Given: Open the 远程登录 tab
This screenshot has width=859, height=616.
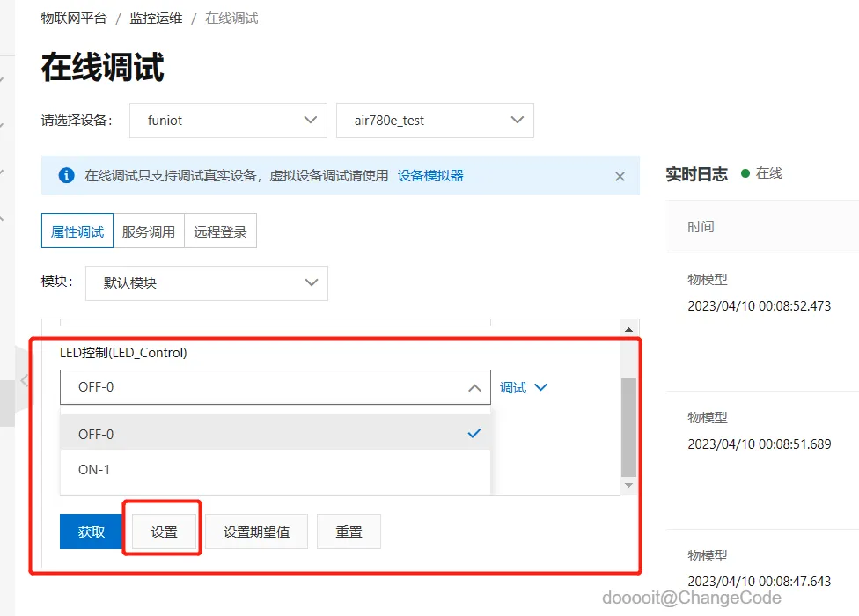Looking at the screenshot, I should click(x=220, y=230).
